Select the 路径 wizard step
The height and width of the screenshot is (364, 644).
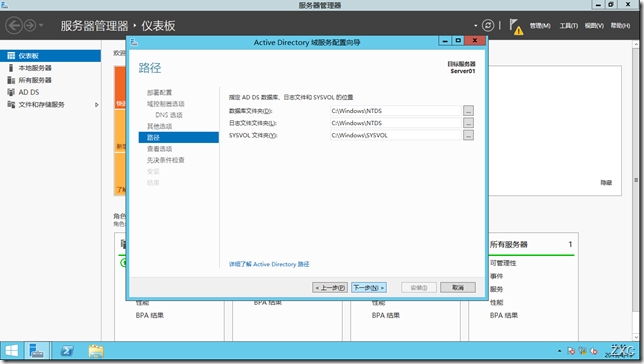click(x=179, y=137)
